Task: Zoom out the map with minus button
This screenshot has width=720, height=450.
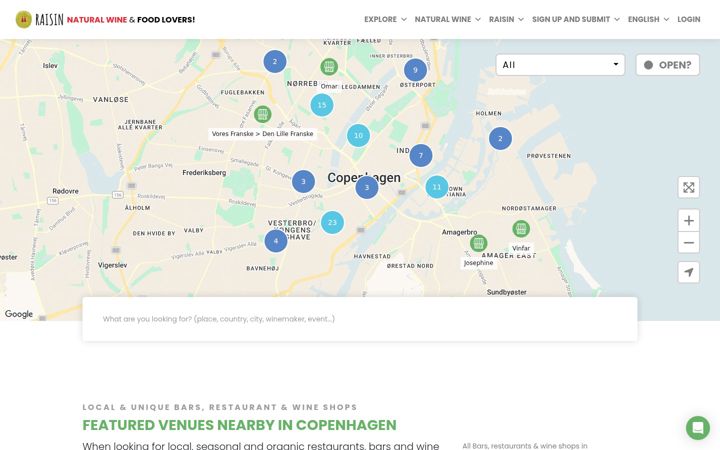Action: click(x=688, y=242)
